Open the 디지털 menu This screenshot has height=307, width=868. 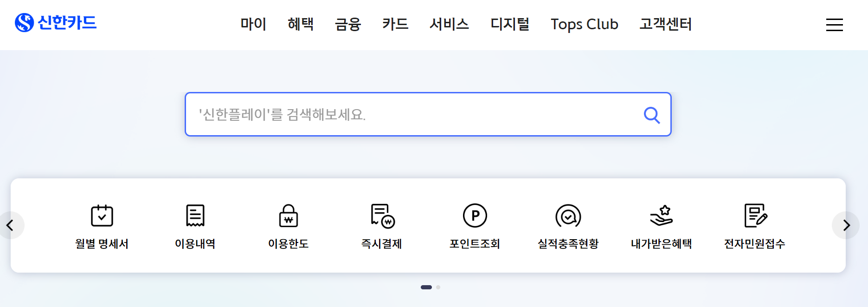[510, 24]
